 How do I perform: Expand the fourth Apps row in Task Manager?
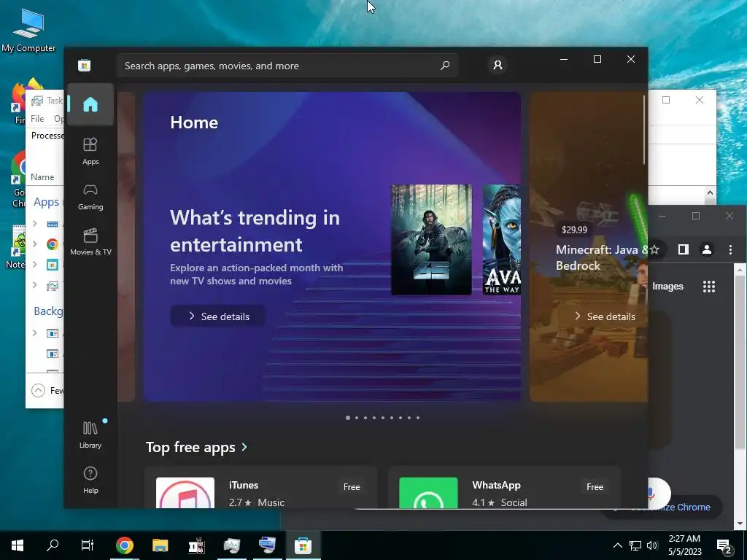tap(35, 285)
